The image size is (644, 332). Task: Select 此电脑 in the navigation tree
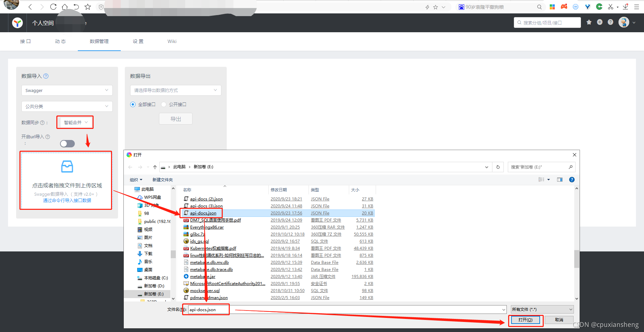pos(147,189)
